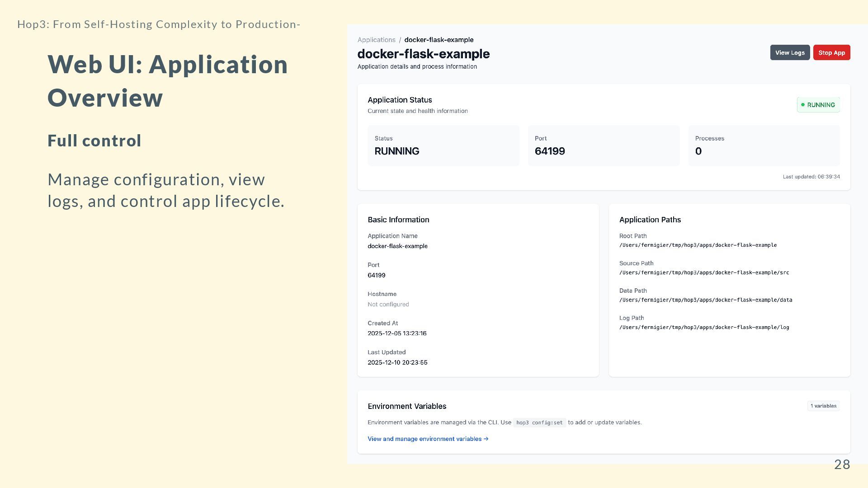Open the Applications breadcrumb link

376,40
